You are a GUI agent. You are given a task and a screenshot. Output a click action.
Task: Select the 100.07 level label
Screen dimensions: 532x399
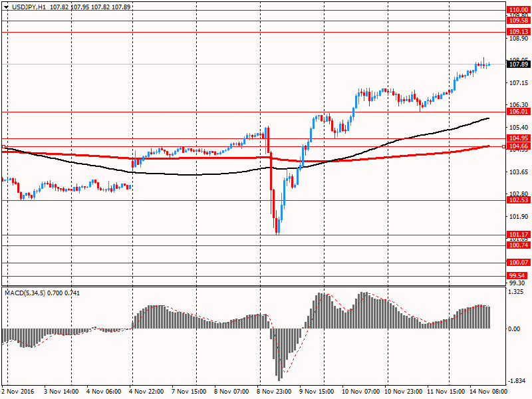tap(519, 263)
